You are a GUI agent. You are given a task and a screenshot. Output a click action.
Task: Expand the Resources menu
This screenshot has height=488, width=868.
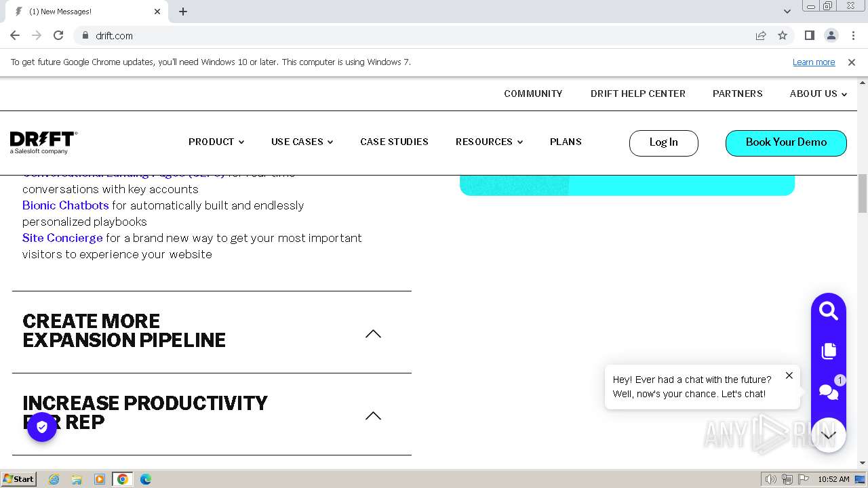pyautogui.click(x=489, y=142)
